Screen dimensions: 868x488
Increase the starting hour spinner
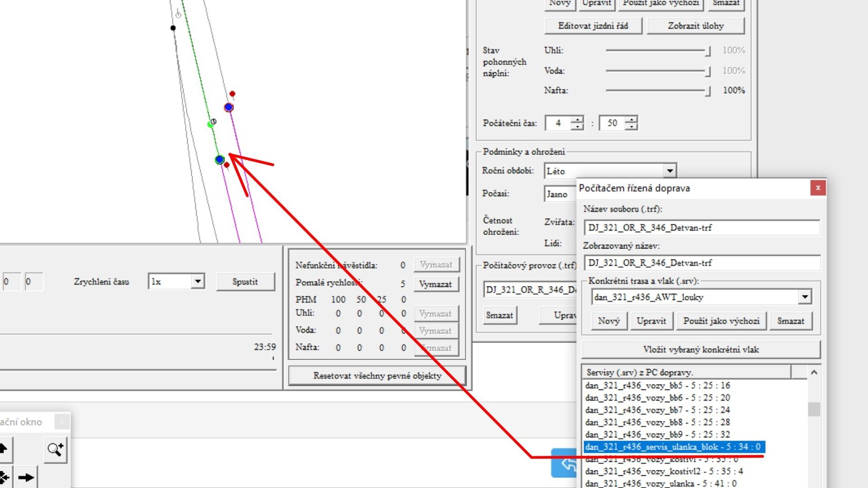577,120
